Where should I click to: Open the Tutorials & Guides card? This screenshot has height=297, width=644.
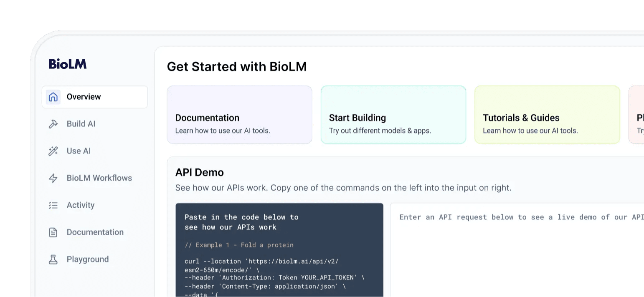tap(547, 115)
